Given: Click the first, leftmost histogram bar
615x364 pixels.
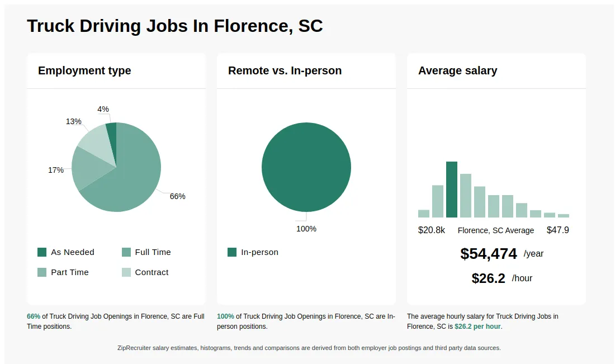Looking at the screenshot, I should [424, 214].
